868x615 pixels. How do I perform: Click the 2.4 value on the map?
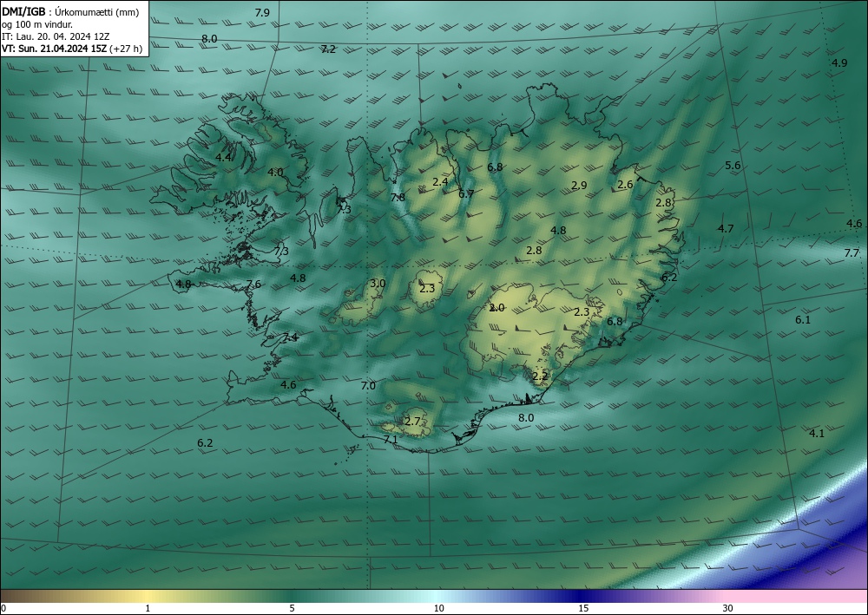(x=440, y=181)
